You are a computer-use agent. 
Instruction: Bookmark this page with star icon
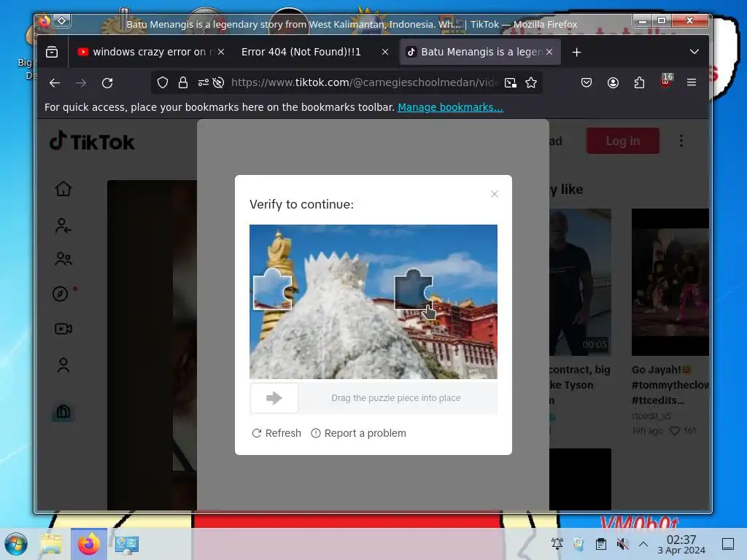coord(531,83)
